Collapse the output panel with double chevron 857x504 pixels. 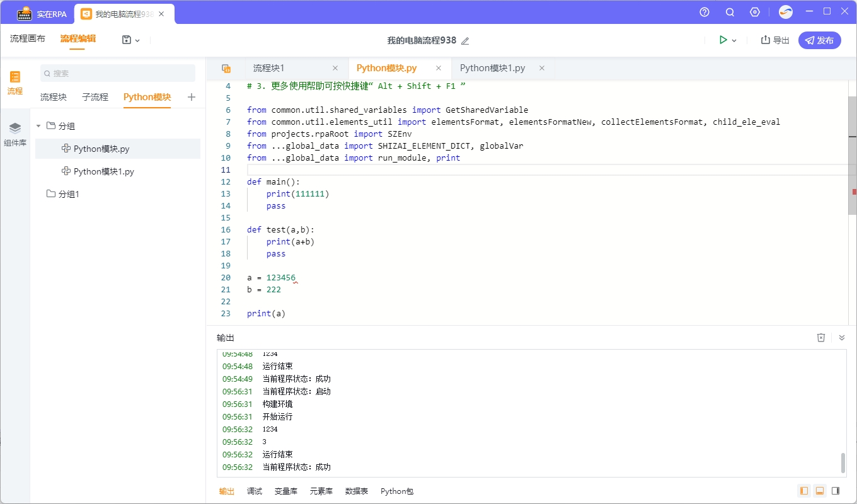click(841, 337)
